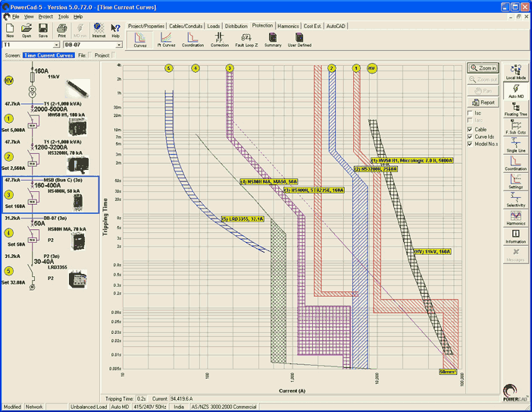Expand the T1 dropdown list

coord(56,45)
